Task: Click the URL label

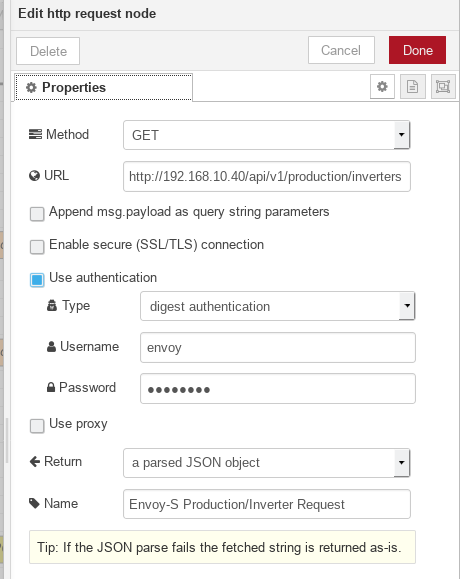Action: [x=56, y=175]
